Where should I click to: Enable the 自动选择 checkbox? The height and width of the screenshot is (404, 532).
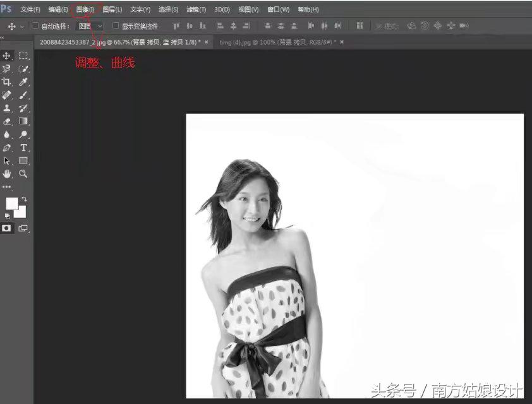36,25
